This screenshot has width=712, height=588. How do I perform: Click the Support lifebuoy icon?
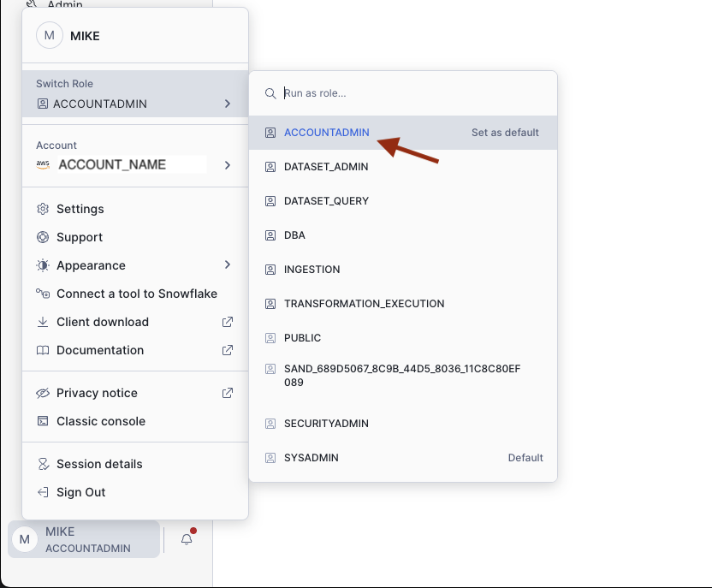(43, 237)
